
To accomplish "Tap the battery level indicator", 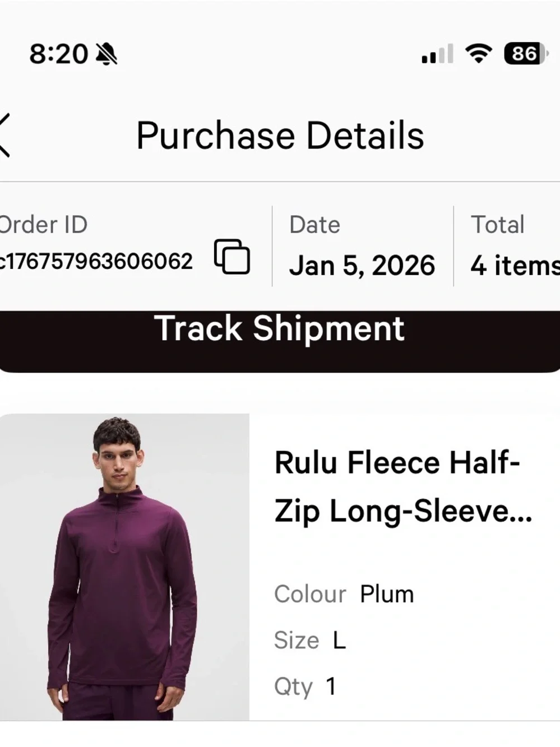I will 526,53.
